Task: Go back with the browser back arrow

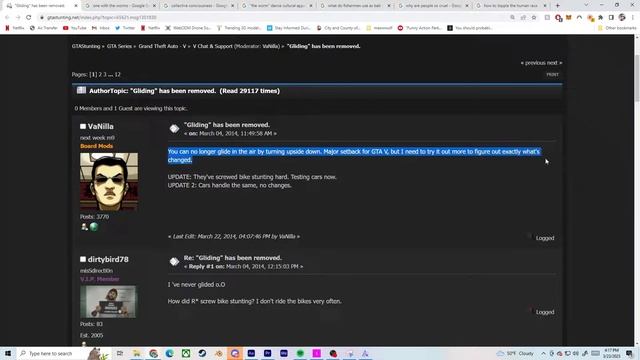Action: coord(7,18)
